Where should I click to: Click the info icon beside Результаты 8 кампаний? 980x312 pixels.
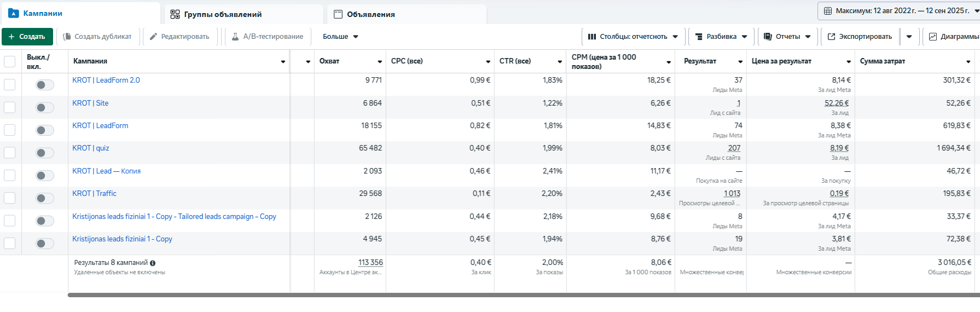pyautogui.click(x=153, y=263)
